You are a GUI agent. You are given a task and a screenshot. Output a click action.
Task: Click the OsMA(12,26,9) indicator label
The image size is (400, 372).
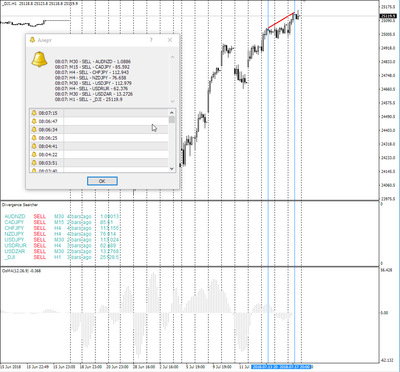coord(21,271)
